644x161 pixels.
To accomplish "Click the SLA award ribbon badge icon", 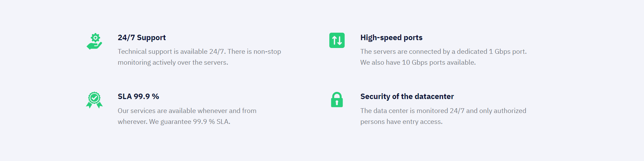I will pyautogui.click(x=94, y=100).
